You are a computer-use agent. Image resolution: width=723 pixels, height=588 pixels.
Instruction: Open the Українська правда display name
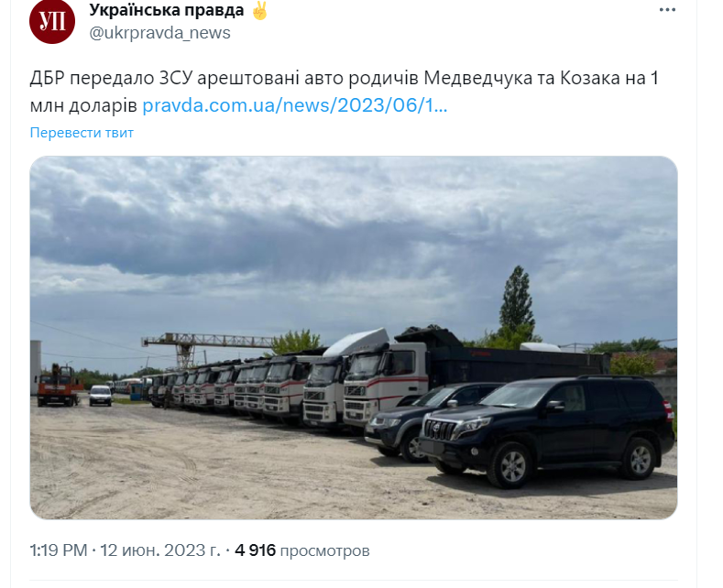click(167, 10)
